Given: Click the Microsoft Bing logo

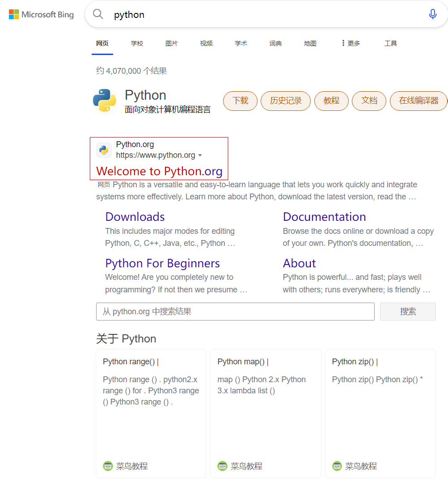Looking at the screenshot, I should pyautogui.click(x=41, y=14).
